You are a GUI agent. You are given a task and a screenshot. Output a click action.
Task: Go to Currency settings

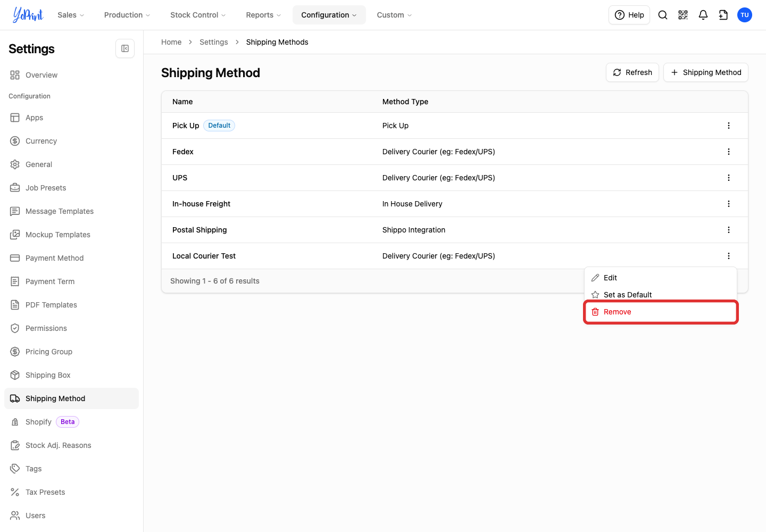[71, 141]
